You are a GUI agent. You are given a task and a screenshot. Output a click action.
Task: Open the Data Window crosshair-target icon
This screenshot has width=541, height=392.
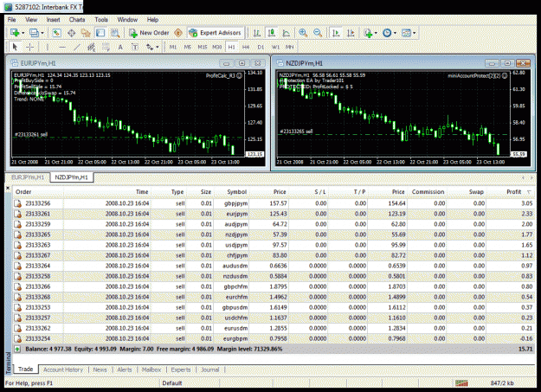[x=72, y=33]
